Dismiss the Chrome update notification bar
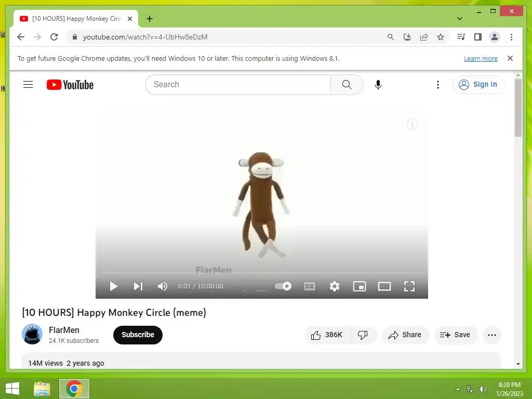 coord(510,58)
